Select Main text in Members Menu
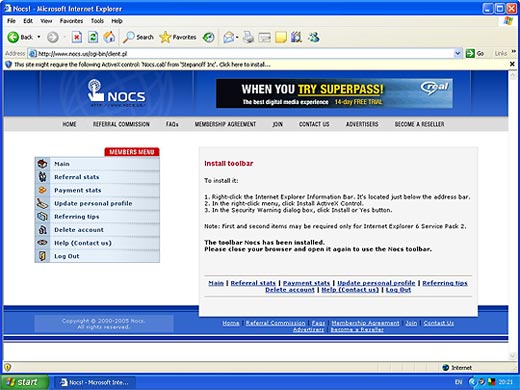520x390 pixels. click(62, 164)
